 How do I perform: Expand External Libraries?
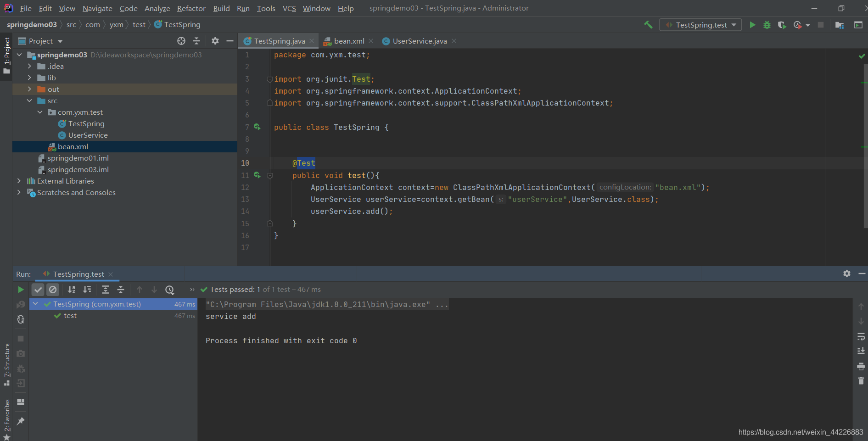click(x=19, y=181)
